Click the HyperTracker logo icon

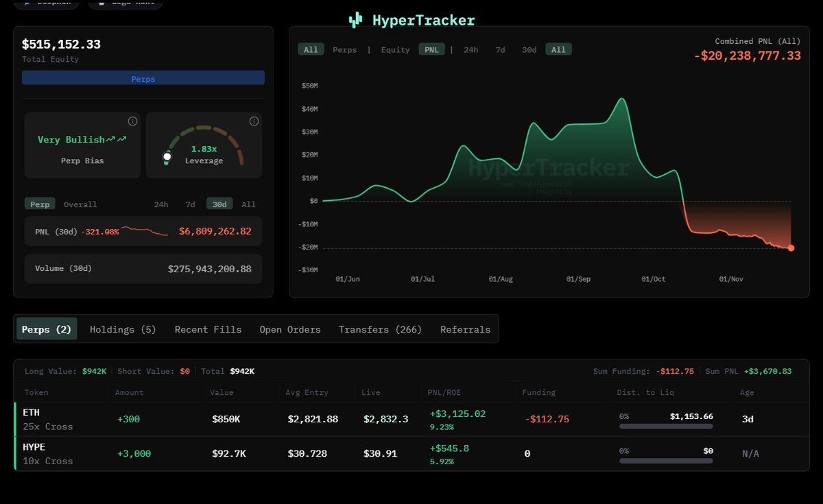(x=355, y=21)
